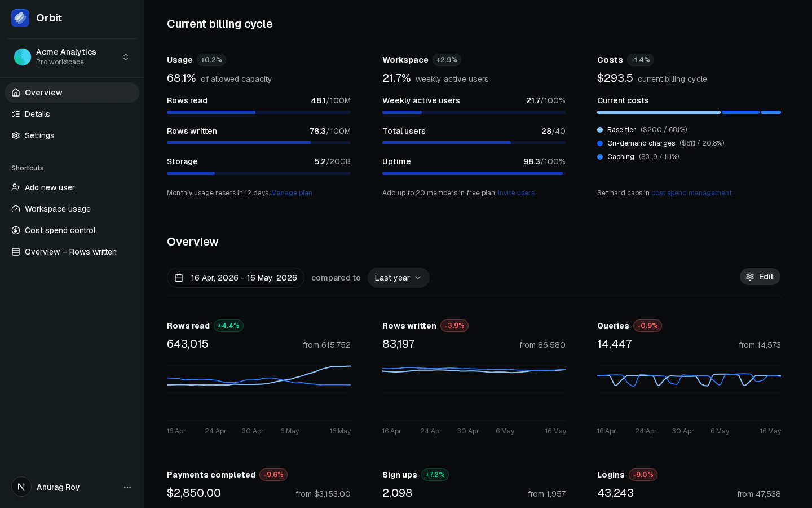The height and width of the screenshot is (508, 812).
Task: Open the 16 Apr – 16 May date picker
Action: 236,278
